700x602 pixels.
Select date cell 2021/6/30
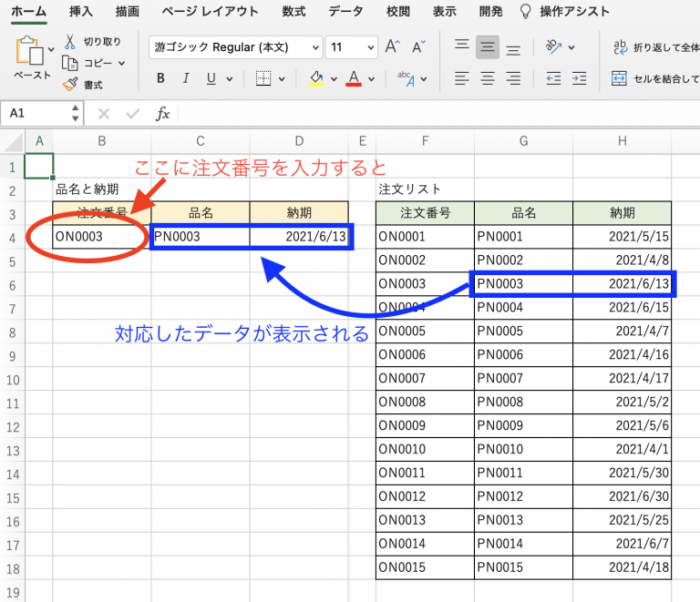click(622, 496)
